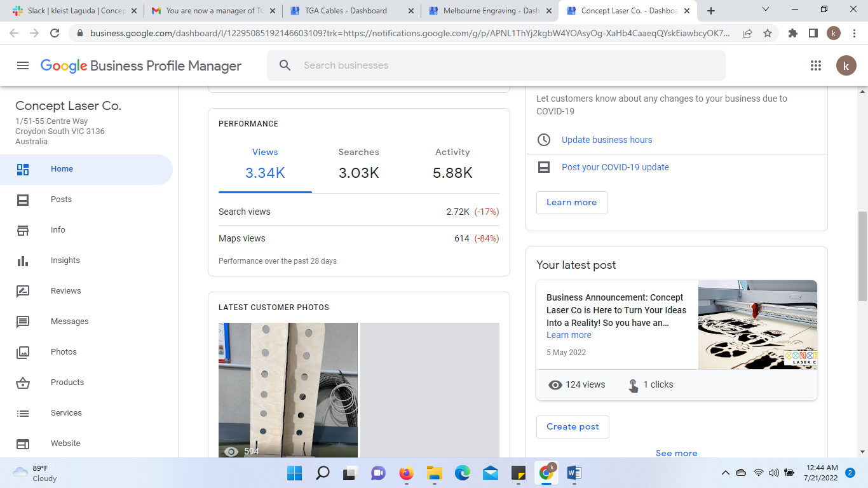Image resolution: width=868 pixels, height=488 pixels.
Task: Share this page using the share icon
Action: pos(747,33)
